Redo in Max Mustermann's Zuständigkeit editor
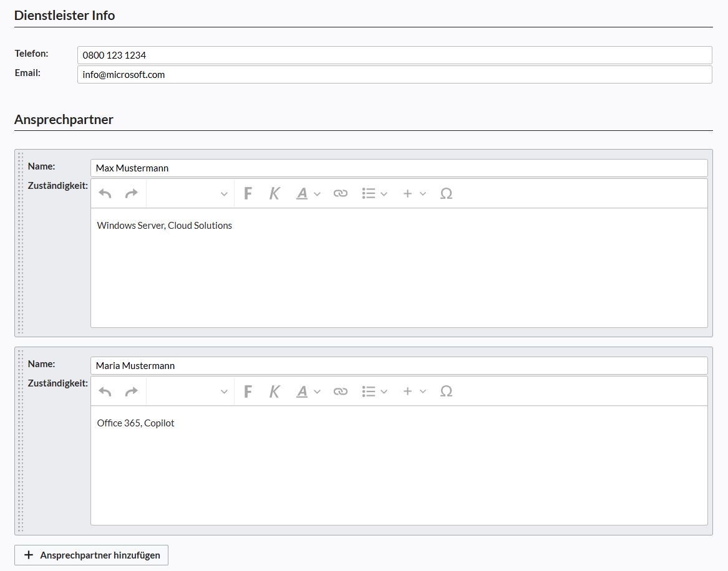Screen dimensions: 728x571 point(132,193)
